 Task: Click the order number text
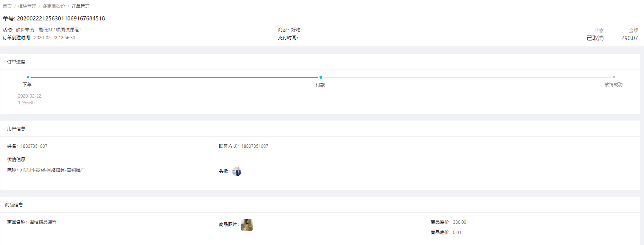[61, 19]
